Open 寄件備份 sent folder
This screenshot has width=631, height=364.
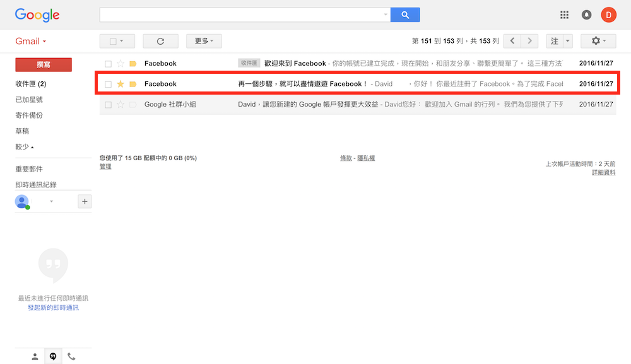[x=29, y=115]
